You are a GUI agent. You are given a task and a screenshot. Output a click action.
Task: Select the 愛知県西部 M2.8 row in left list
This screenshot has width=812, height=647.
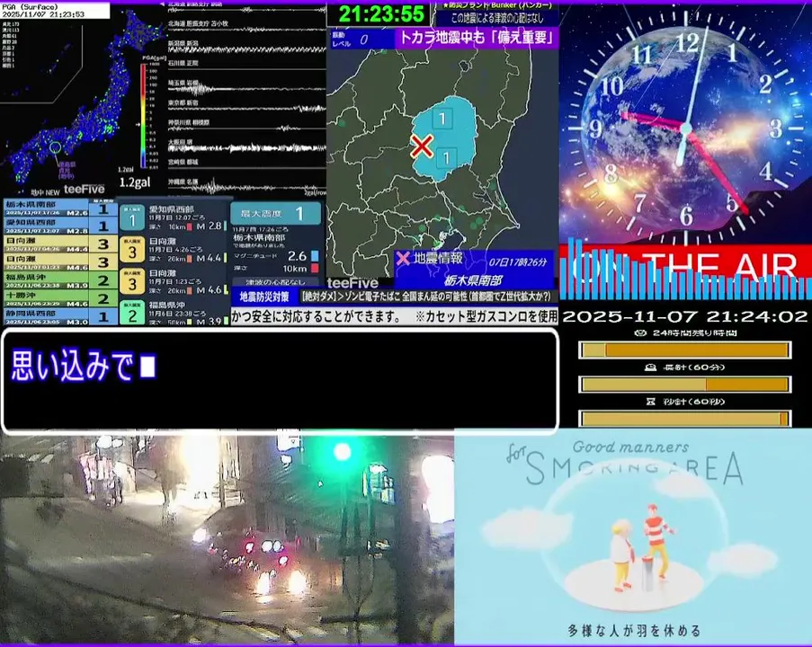[60, 226]
